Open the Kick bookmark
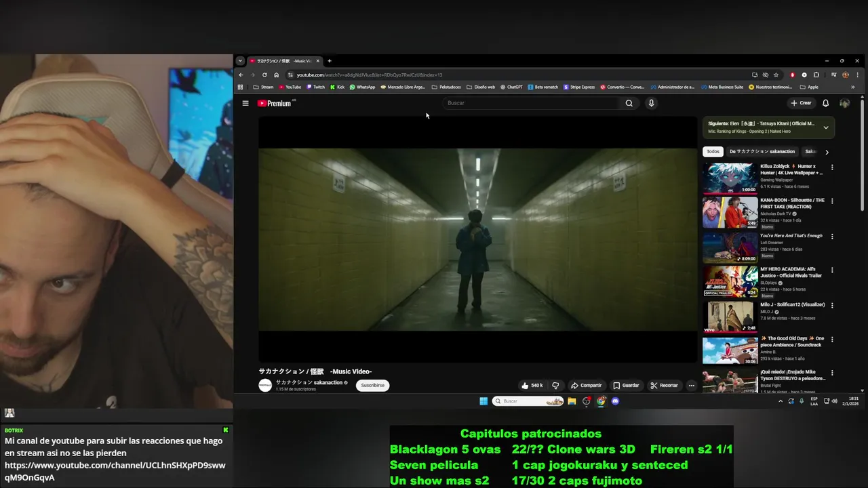Screen dimensions: 868x488 coord(338,87)
